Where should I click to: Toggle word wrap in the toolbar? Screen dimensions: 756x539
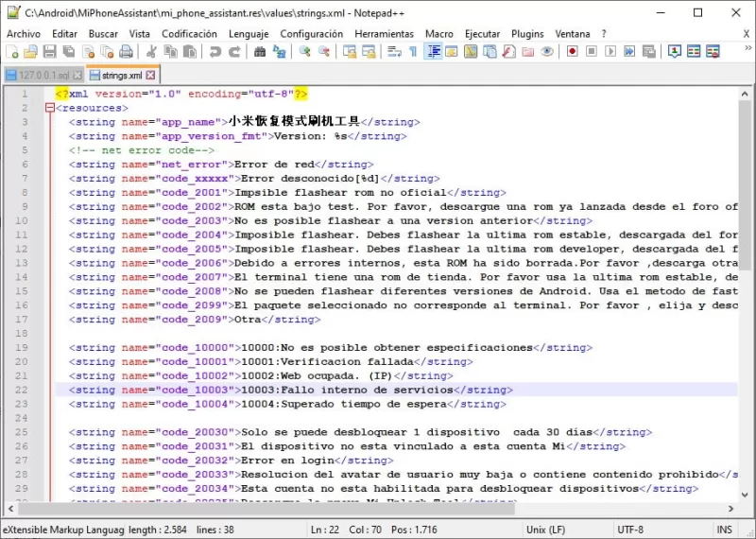[x=394, y=51]
